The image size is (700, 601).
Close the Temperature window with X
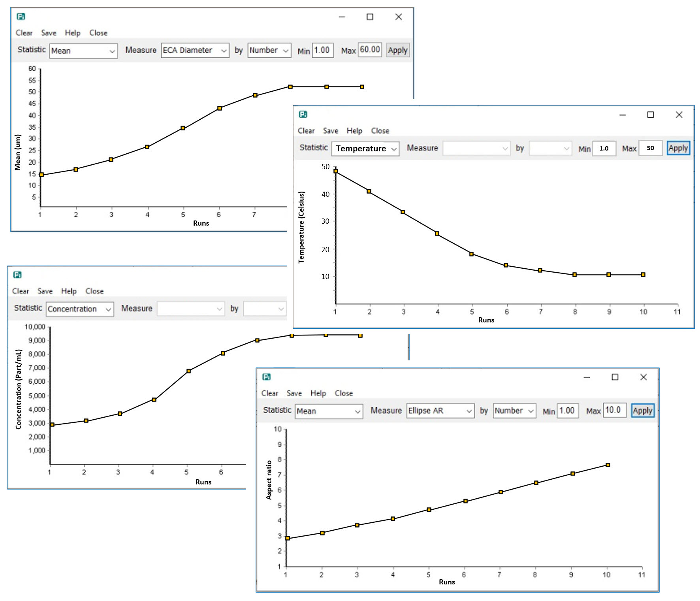point(679,115)
